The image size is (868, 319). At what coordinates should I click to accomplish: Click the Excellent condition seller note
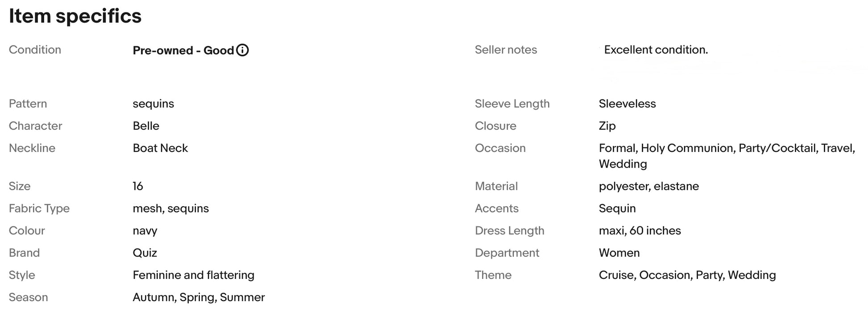(656, 50)
